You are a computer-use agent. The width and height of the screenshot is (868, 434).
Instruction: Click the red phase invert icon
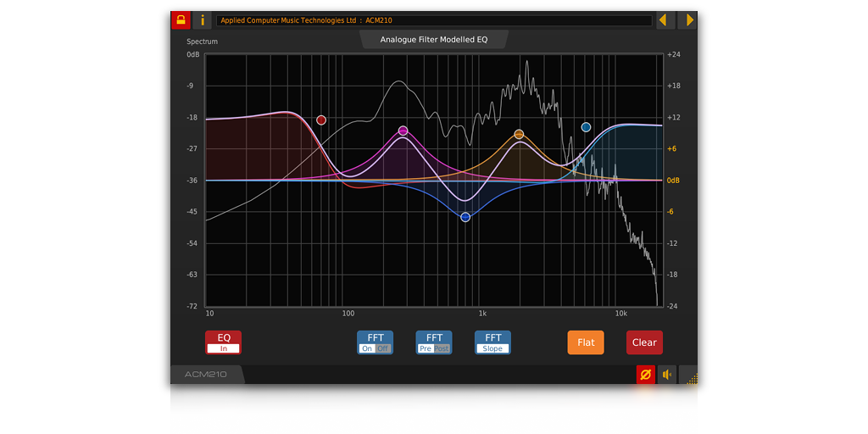click(646, 375)
